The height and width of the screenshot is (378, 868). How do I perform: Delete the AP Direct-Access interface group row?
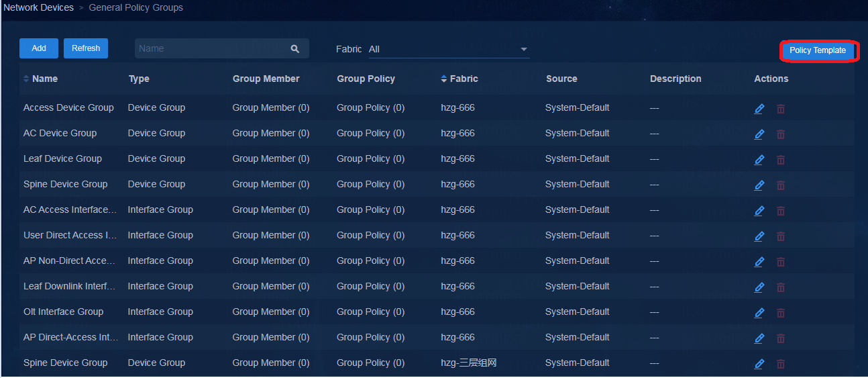pos(781,338)
